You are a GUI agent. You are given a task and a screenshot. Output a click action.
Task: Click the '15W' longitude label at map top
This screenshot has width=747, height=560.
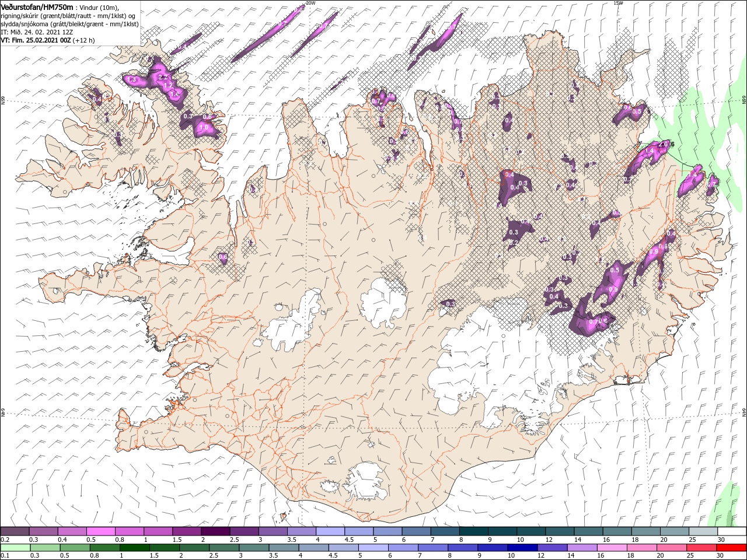pos(618,3)
